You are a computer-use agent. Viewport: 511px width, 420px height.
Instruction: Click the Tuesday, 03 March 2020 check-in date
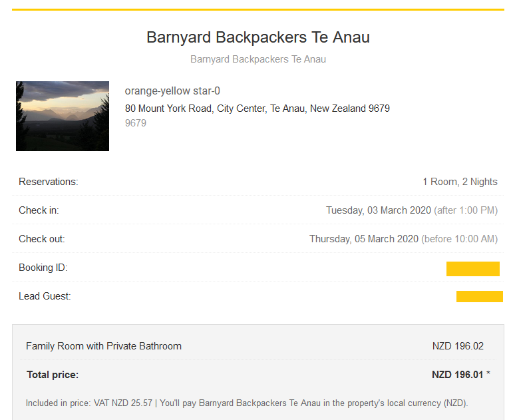tap(378, 210)
